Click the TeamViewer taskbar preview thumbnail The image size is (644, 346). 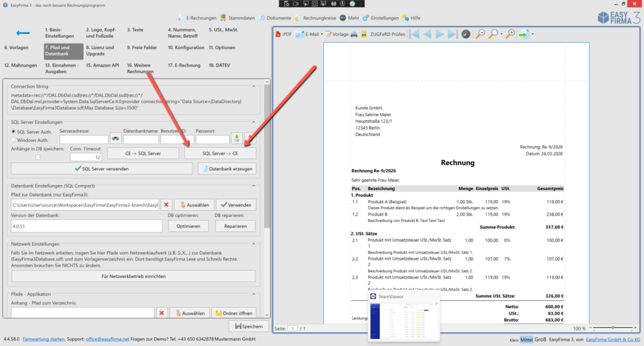point(404,317)
